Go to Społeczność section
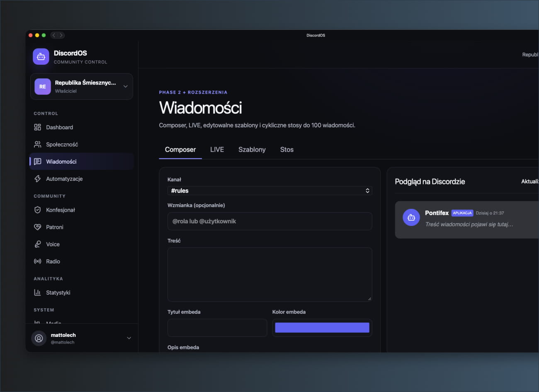 [82, 144]
